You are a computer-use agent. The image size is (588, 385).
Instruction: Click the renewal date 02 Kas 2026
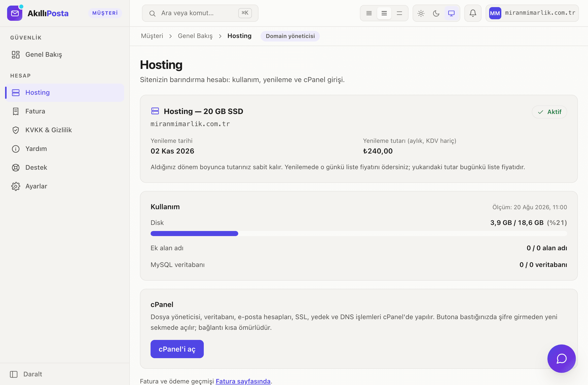coord(172,151)
